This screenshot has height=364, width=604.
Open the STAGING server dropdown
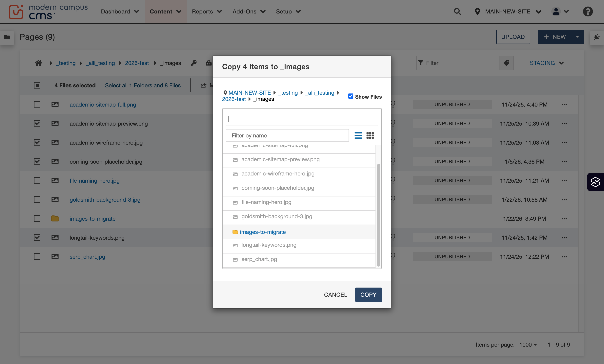coord(547,63)
